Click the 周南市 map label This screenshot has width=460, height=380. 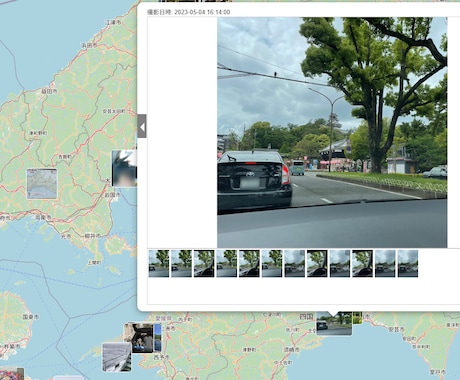point(43,218)
